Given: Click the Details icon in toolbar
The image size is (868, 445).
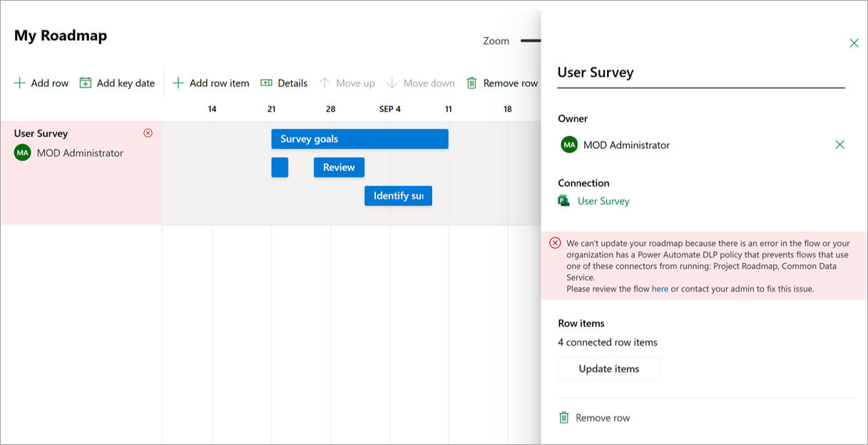Looking at the screenshot, I should pos(267,83).
